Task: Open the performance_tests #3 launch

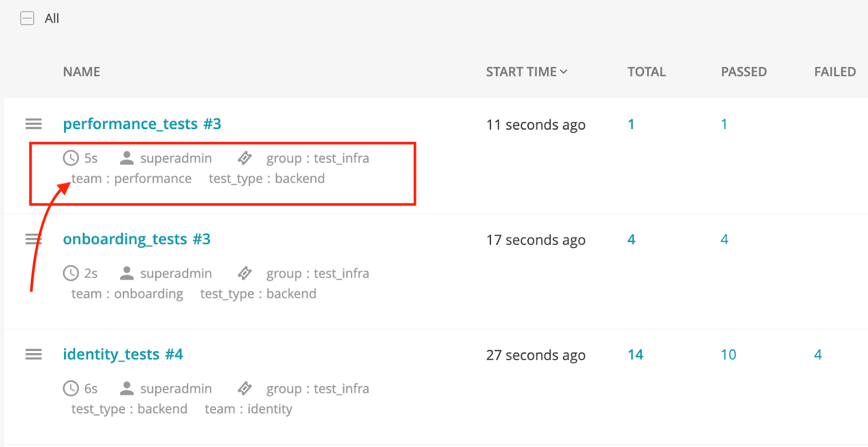Action: coord(142,124)
